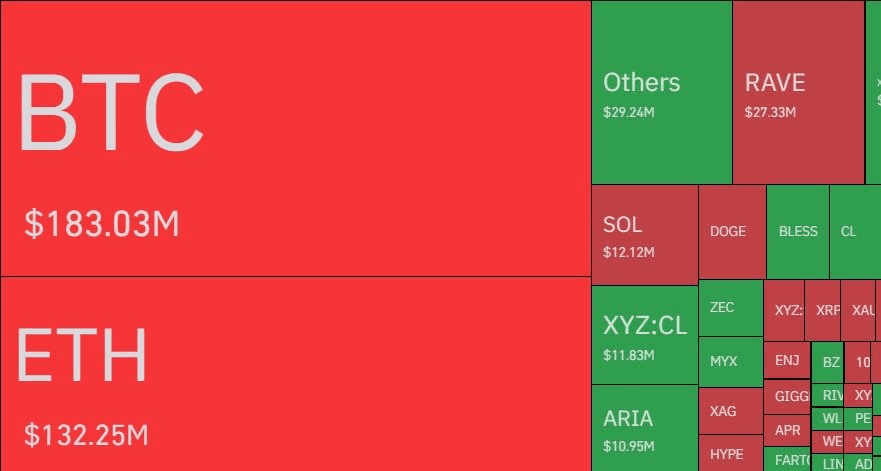The height and width of the screenshot is (471, 881).
Task: Select the SOL $12.12M tile
Action: click(644, 234)
